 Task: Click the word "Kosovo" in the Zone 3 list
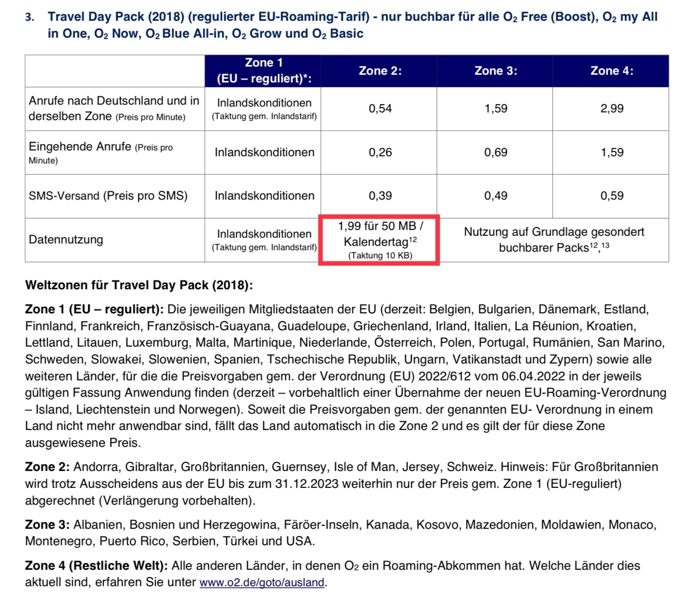tap(437, 525)
